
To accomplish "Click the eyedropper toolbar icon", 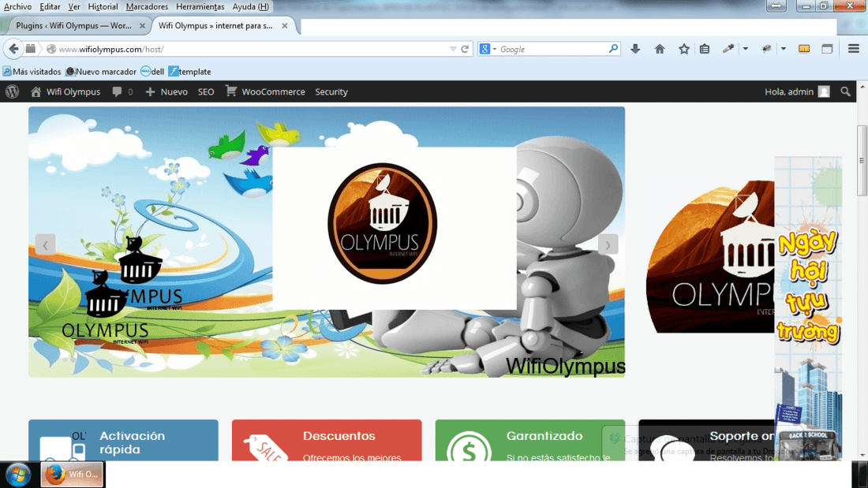I will click(x=728, y=49).
